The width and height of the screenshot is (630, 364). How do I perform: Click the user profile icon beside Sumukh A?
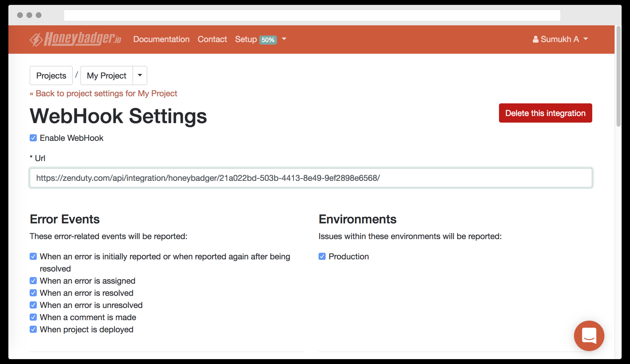tap(535, 39)
